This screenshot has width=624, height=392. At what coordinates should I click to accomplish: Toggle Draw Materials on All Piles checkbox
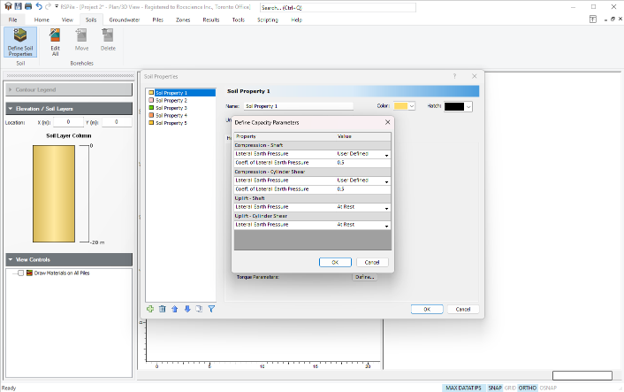21,273
